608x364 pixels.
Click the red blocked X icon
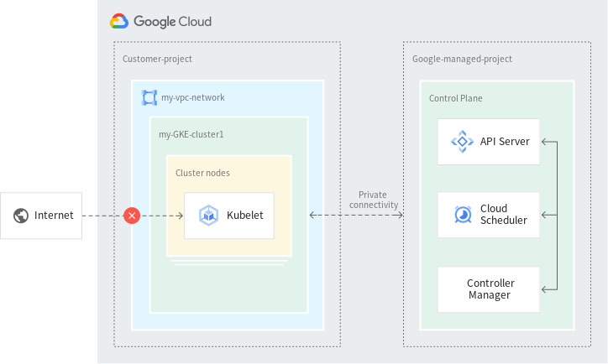tap(132, 216)
